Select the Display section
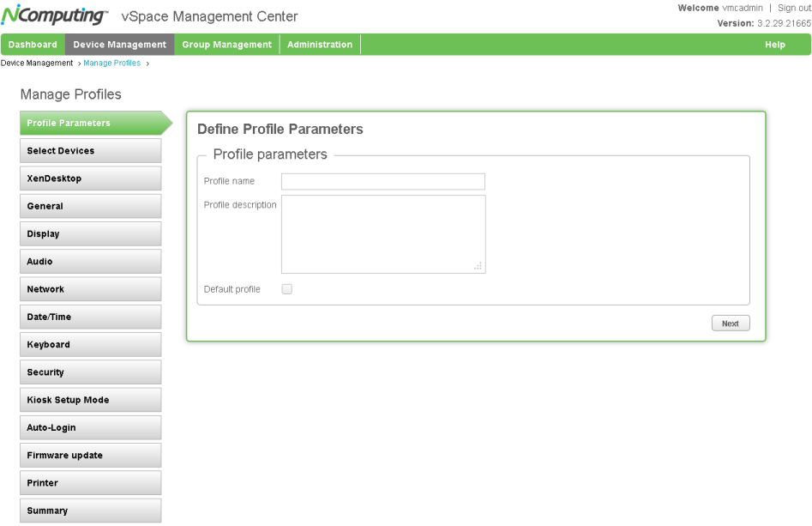Screen dimensions: 812x526 91,233
